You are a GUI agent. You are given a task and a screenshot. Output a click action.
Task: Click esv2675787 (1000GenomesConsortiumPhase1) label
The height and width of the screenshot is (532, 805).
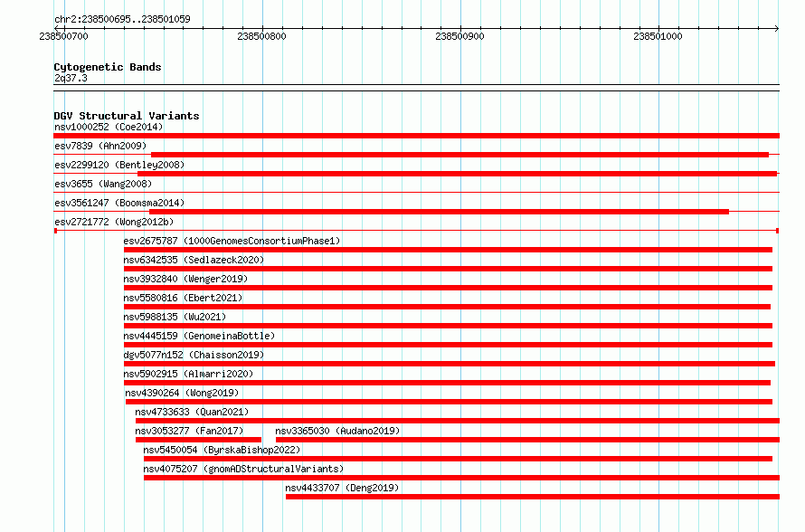(x=232, y=241)
